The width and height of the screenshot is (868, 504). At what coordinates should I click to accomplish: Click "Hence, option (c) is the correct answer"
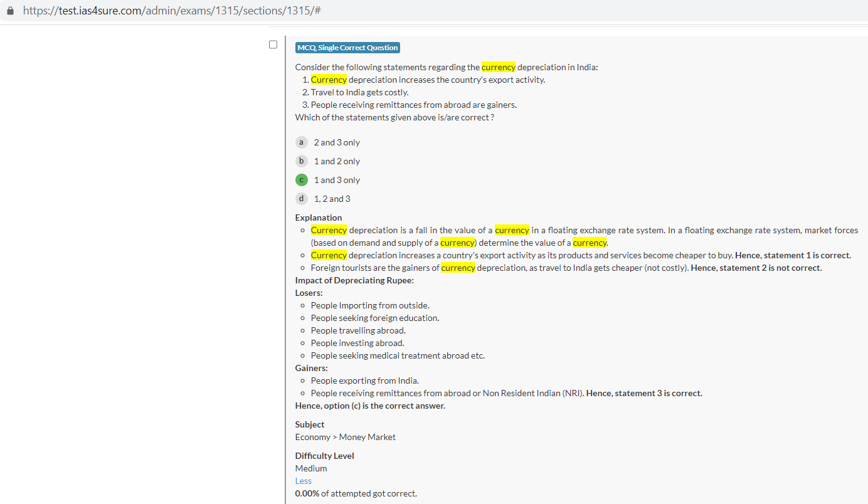pyautogui.click(x=370, y=406)
